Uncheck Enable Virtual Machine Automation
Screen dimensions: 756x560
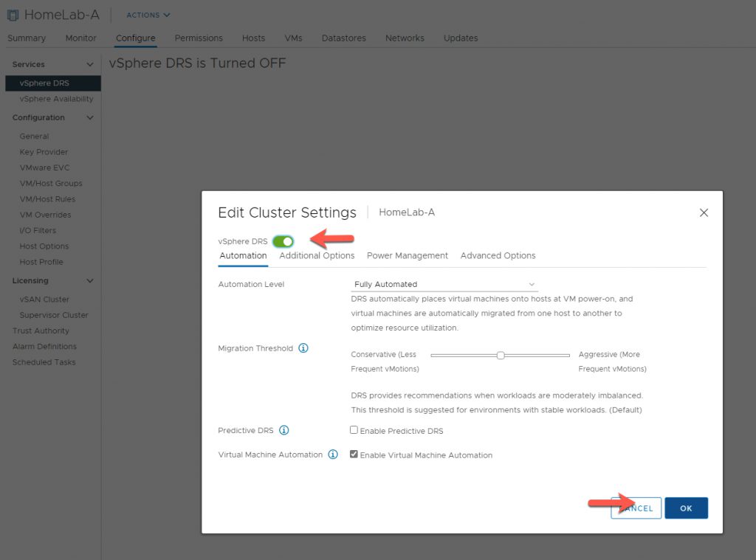(x=354, y=454)
